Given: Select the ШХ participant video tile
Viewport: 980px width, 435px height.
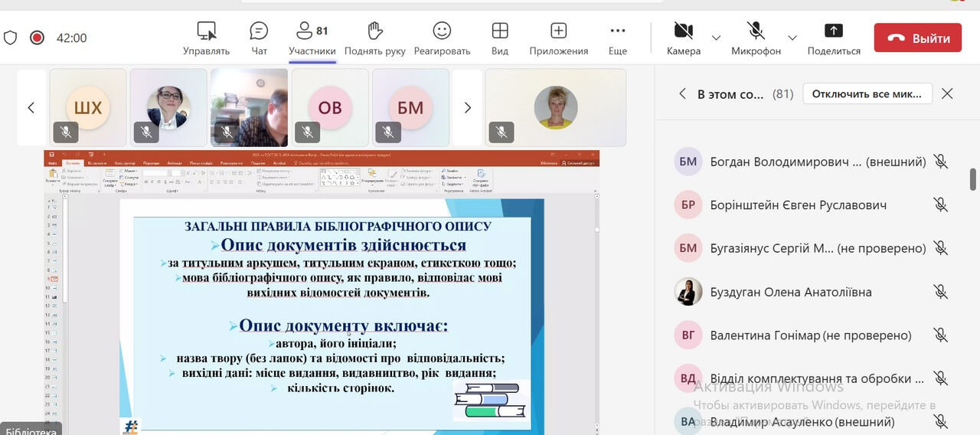Looking at the screenshot, I should pos(88,108).
